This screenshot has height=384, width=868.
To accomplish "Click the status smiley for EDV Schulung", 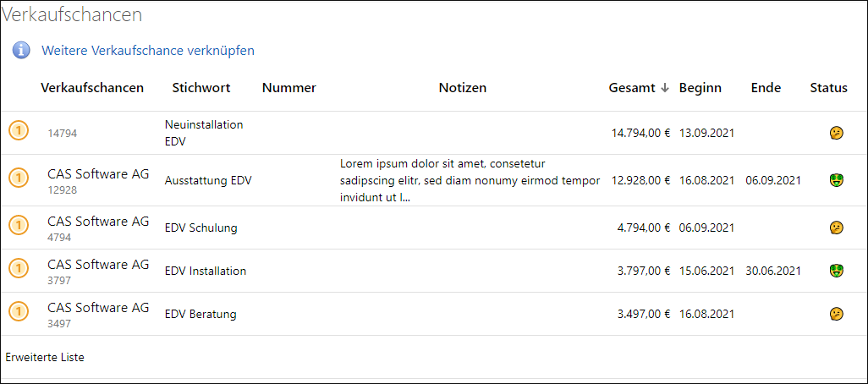I will point(836,228).
